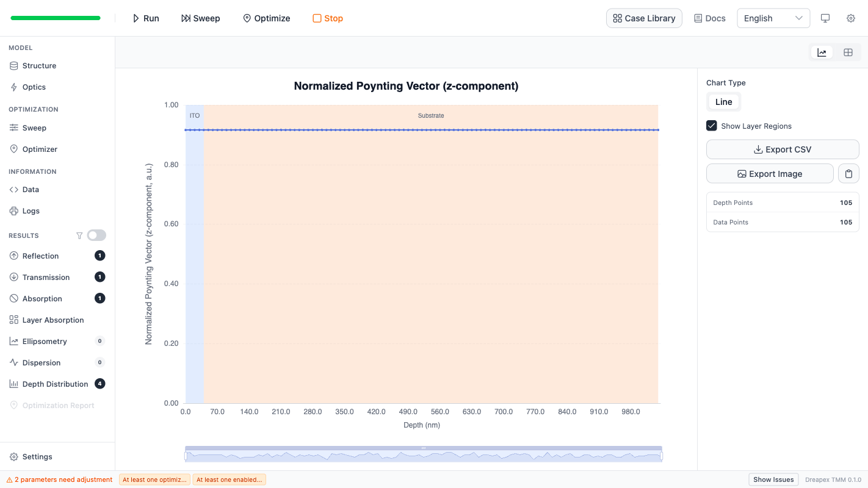The height and width of the screenshot is (488, 868).
Task: Open the English language dropdown
Action: tap(773, 18)
